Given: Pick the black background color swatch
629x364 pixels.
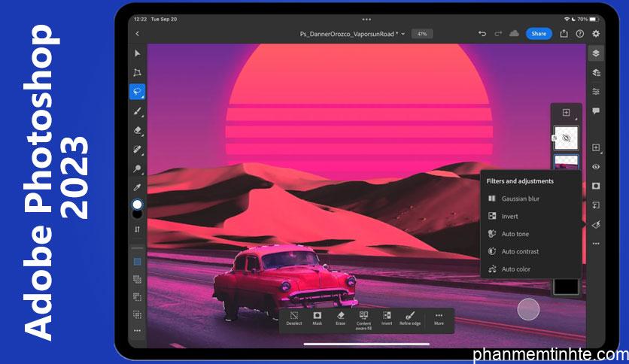Looking at the screenshot, I should (137, 214).
